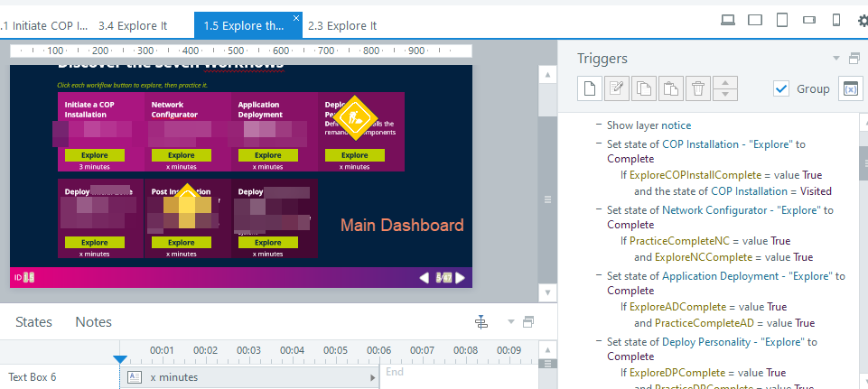The width and height of the screenshot is (868, 389).
Task: Switch to desktop view icon
Action: tap(728, 21)
